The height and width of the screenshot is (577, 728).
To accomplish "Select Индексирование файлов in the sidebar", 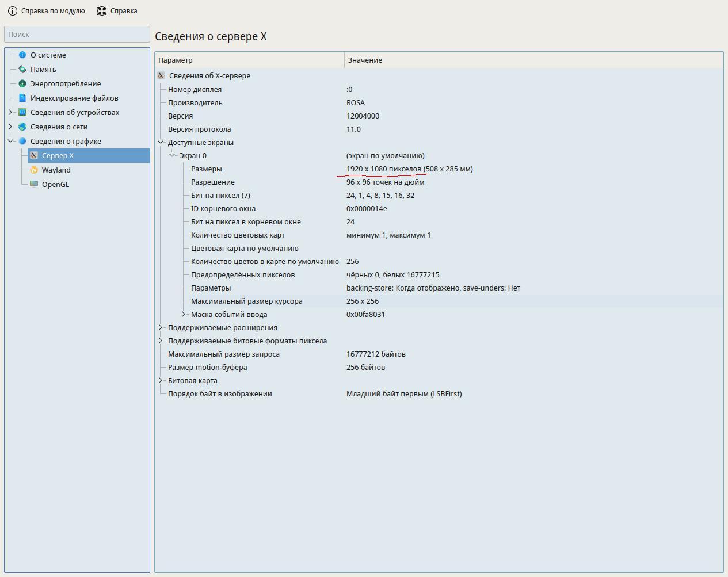I will click(x=74, y=98).
